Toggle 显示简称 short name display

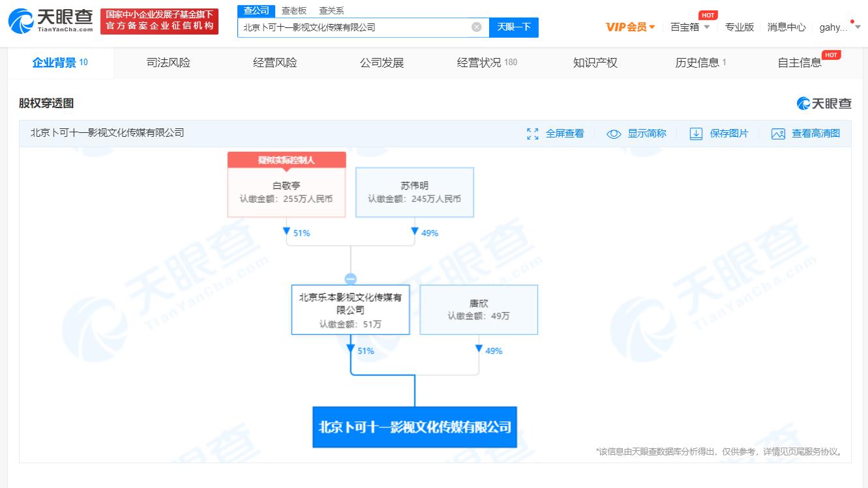pos(647,134)
